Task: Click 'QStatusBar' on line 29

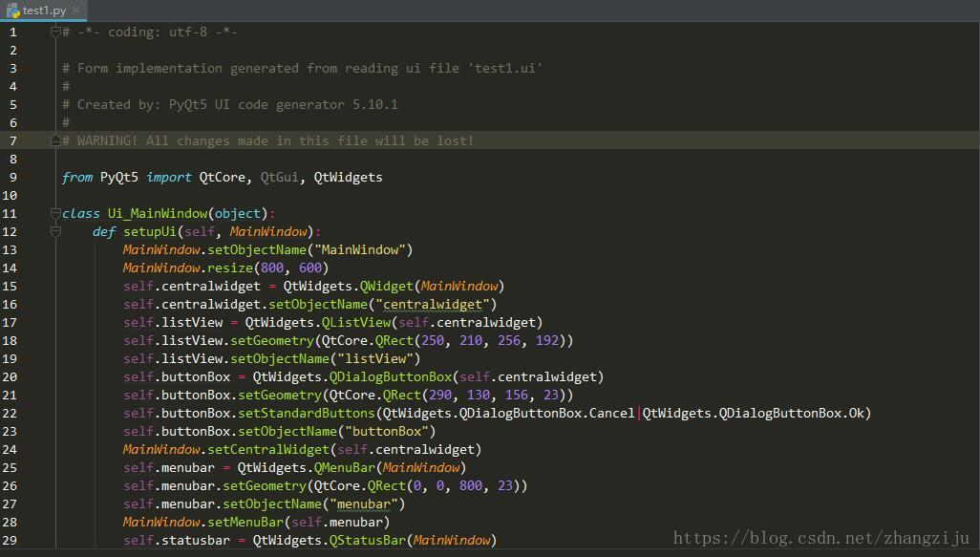Action: click(x=368, y=540)
